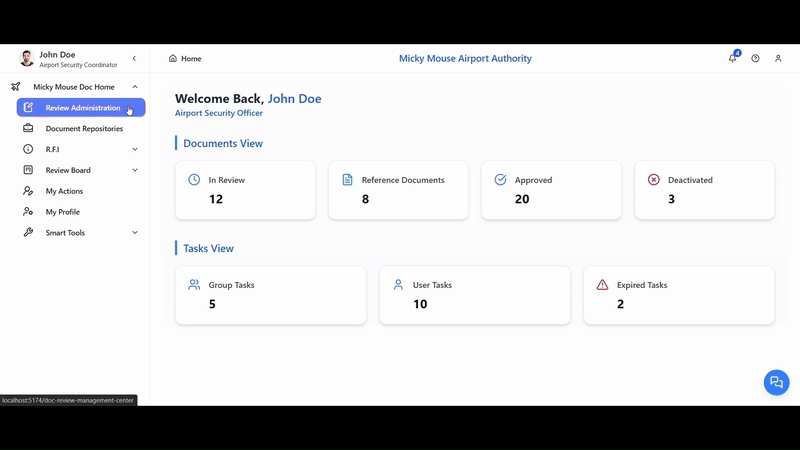This screenshot has width=800, height=450.
Task: Click the Airport Security Officer subtitle
Action: [219, 113]
